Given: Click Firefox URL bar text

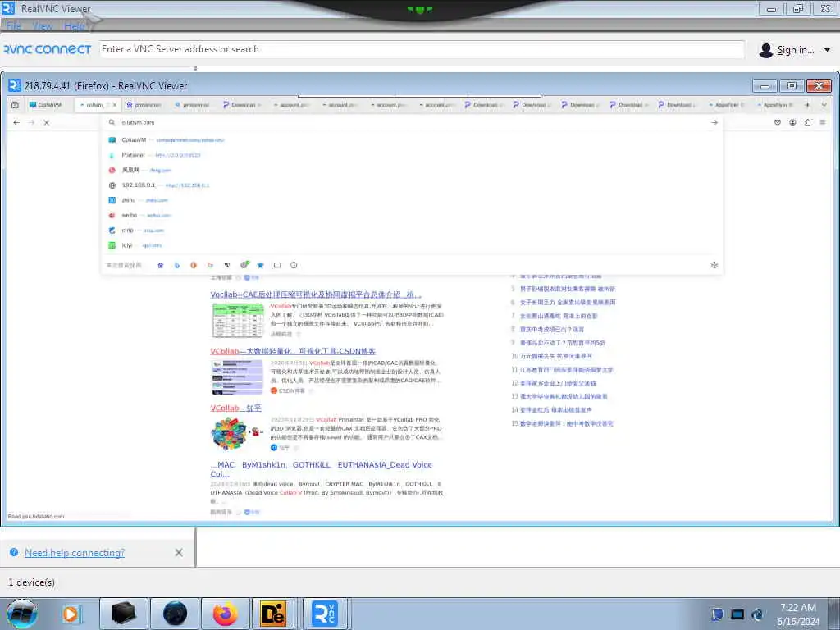Looking at the screenshot, I should click(x=138, y=123).
